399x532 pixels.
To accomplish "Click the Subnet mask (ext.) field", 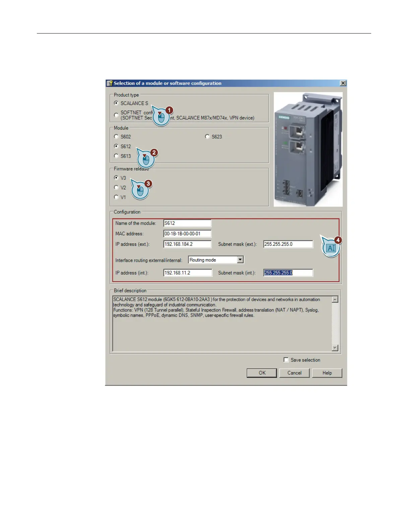I will point(288,244).
